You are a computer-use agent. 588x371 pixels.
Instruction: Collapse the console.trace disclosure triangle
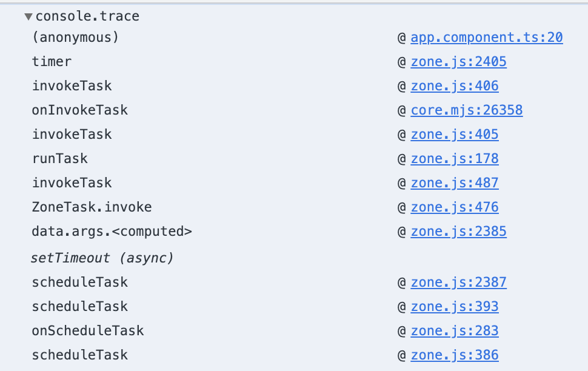[x=28, y=16]
